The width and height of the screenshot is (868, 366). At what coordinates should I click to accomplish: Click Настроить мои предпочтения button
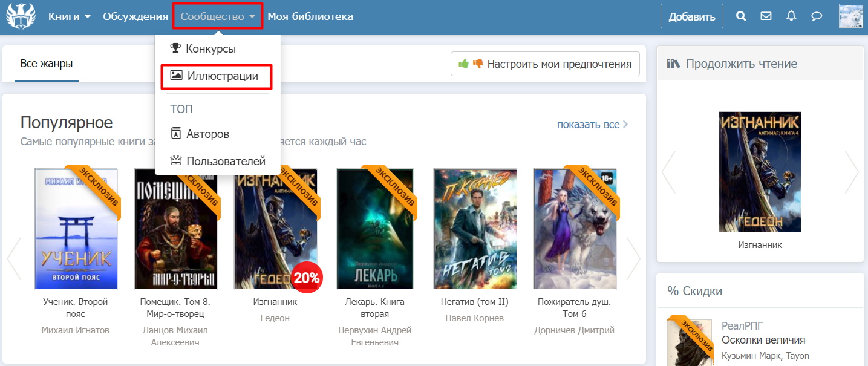545,64
